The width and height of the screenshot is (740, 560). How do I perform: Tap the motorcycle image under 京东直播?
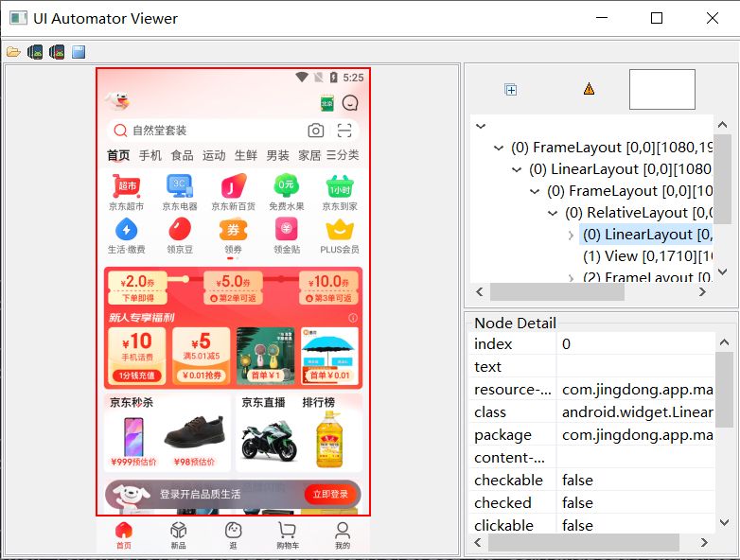(270, 440)
